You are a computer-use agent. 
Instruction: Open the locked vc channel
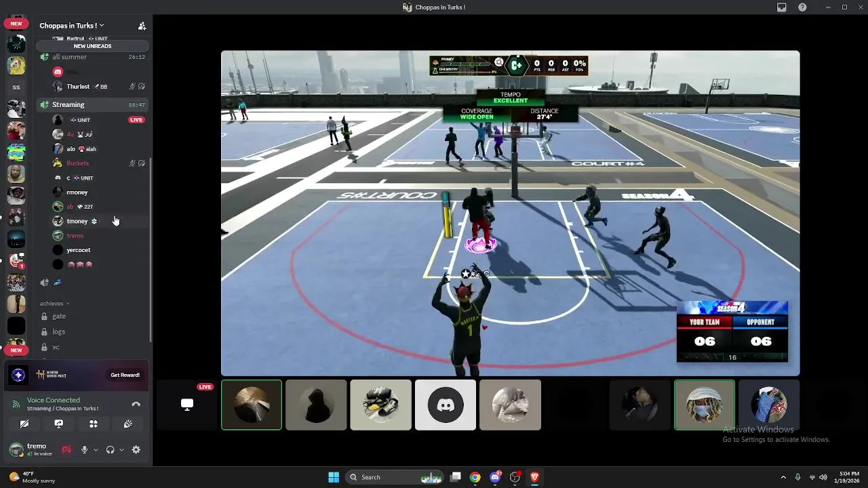(x=92, y=347)
